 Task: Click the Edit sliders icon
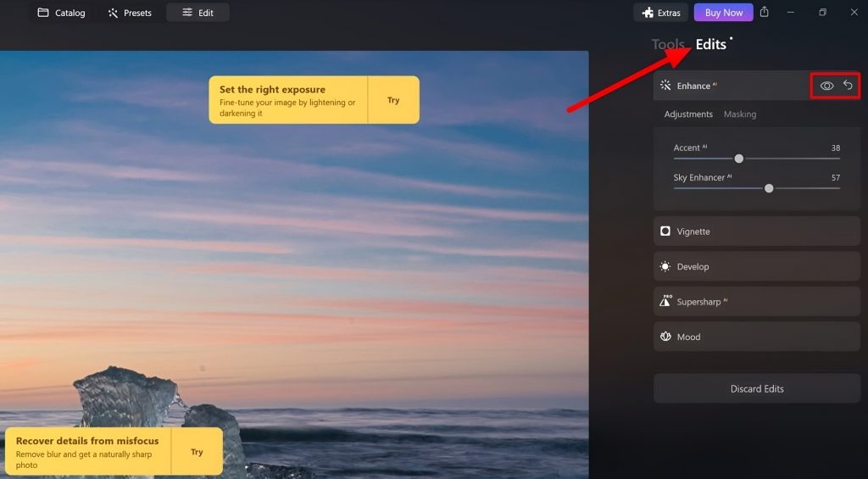pos(187,12)
